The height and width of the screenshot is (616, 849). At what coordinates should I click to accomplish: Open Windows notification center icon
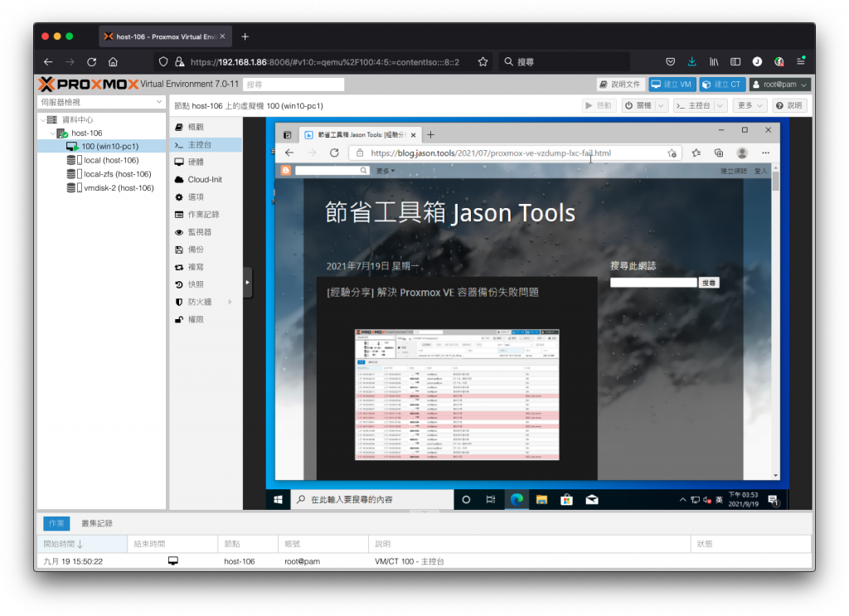tap(774, 500)
